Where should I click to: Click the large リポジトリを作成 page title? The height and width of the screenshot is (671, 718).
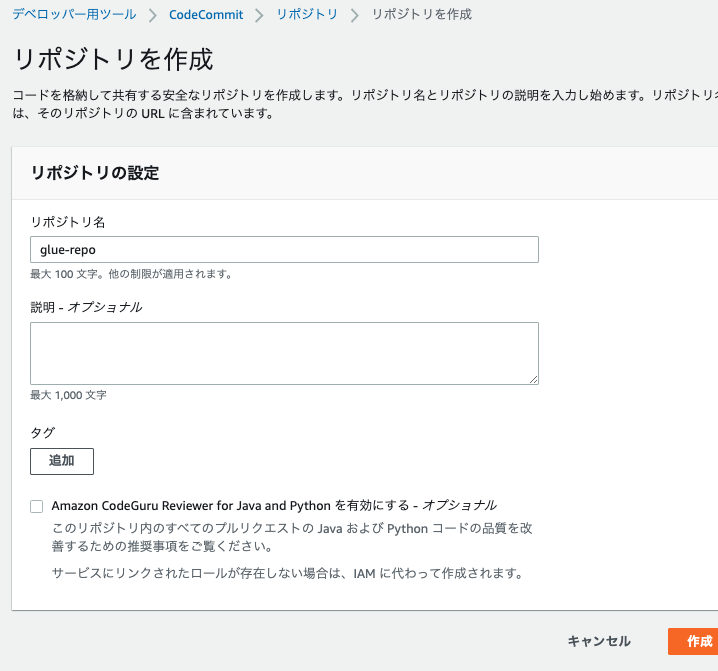114,60
